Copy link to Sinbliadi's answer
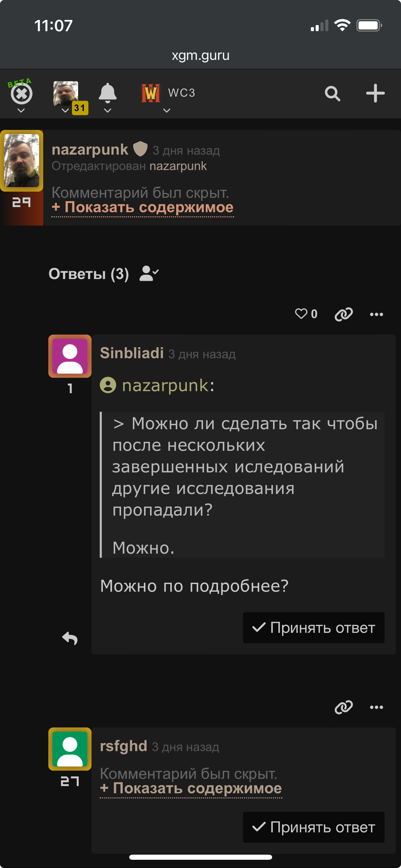 click(343, 314)
